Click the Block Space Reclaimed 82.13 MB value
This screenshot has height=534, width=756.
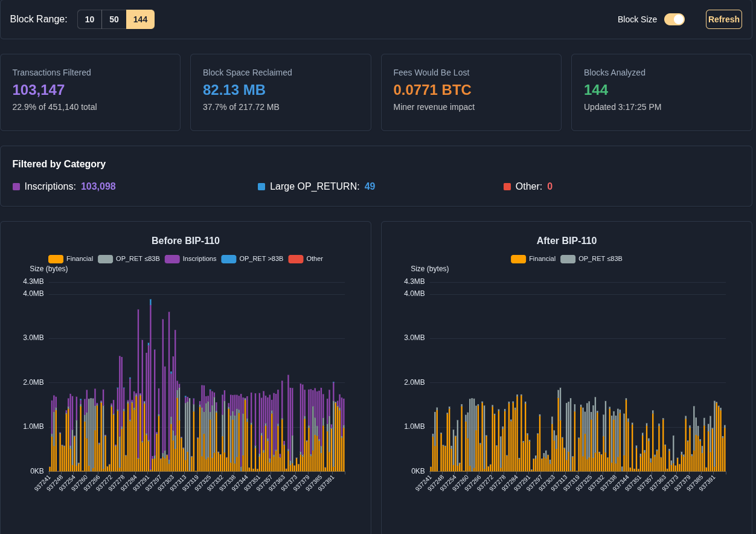pyautogui.click(x=234, y=90)
